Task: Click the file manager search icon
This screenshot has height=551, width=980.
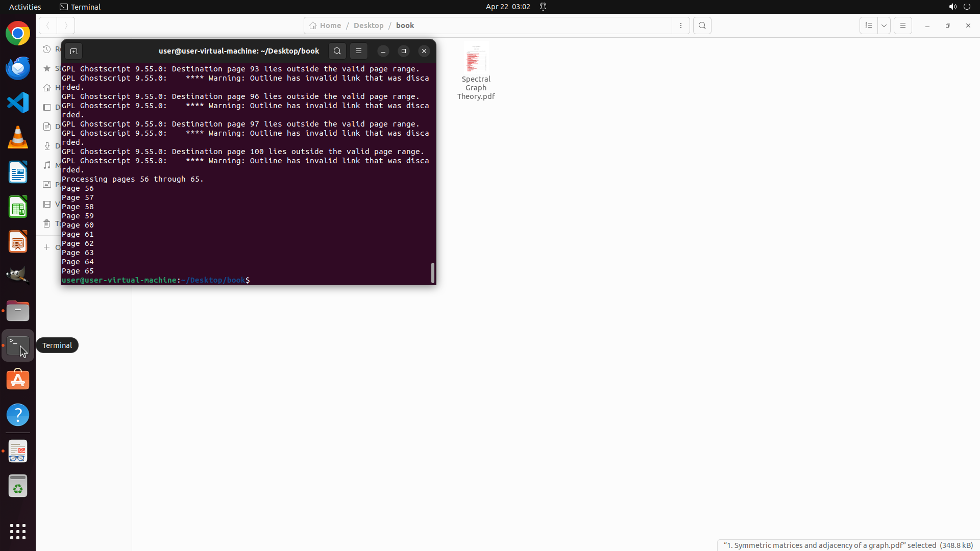Action: click(x=702, y=26)
